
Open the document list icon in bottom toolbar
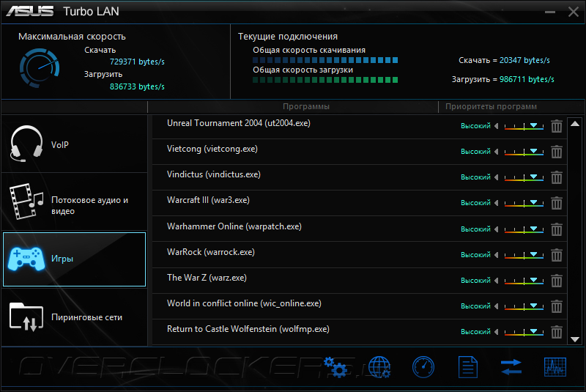click(468, 367)
